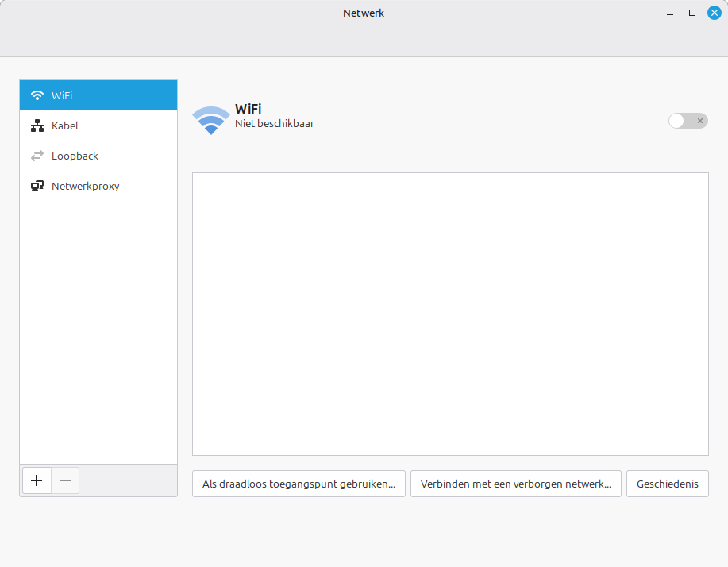The image size is (728, 567).
Task: Open the Geschiedenis connection history
Action: 667,484
